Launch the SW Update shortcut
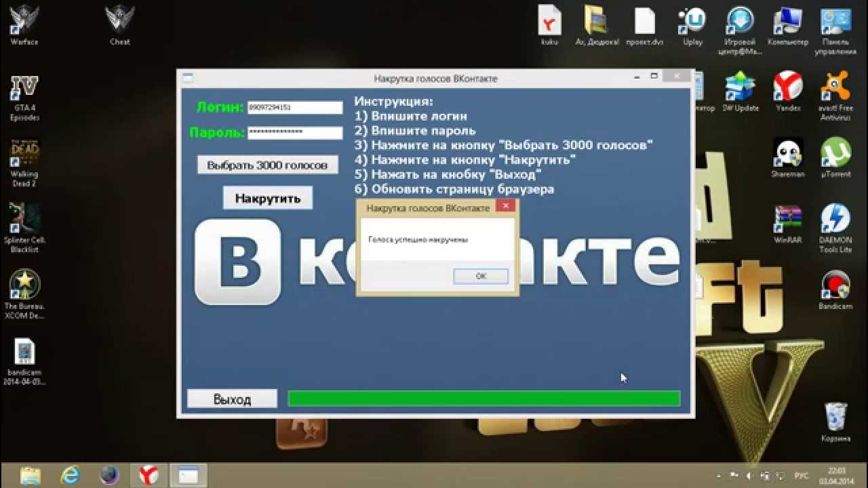The height and width of the screenshot is (488, 868). click(x=741, y=91)
